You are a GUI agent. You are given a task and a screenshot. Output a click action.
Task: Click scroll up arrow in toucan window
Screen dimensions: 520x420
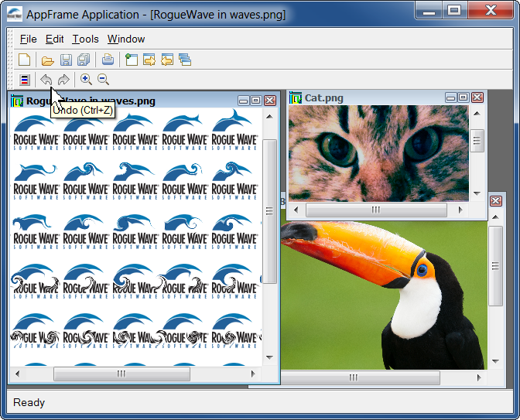[495, 217]
